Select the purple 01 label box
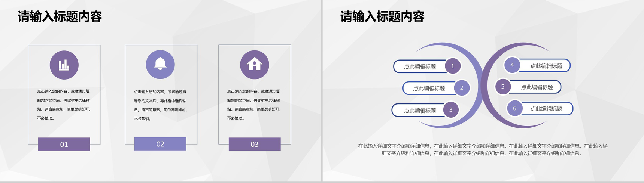644x183 pixels. 64,144
